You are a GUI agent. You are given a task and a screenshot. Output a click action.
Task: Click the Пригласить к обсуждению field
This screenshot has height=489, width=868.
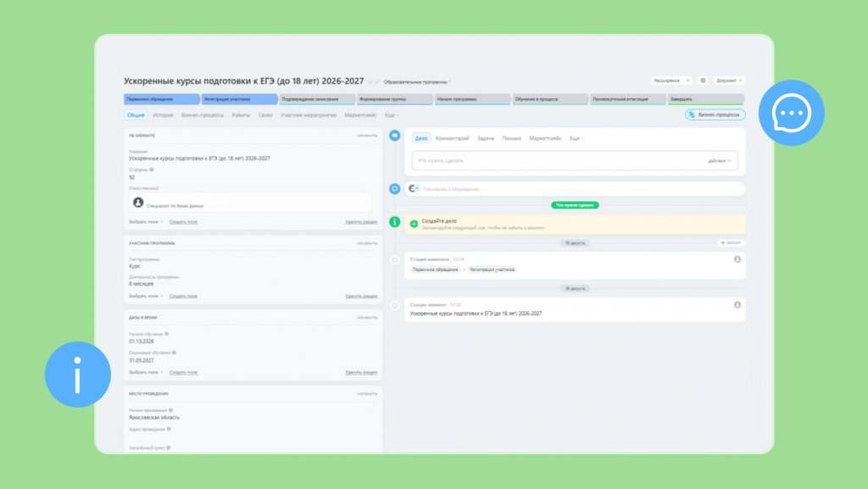pos(576,189)
